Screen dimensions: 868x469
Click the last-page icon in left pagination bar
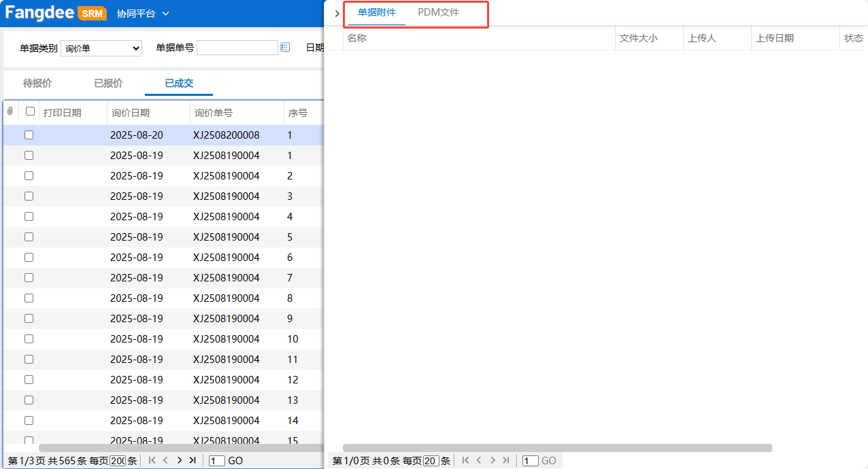(193, 460)
